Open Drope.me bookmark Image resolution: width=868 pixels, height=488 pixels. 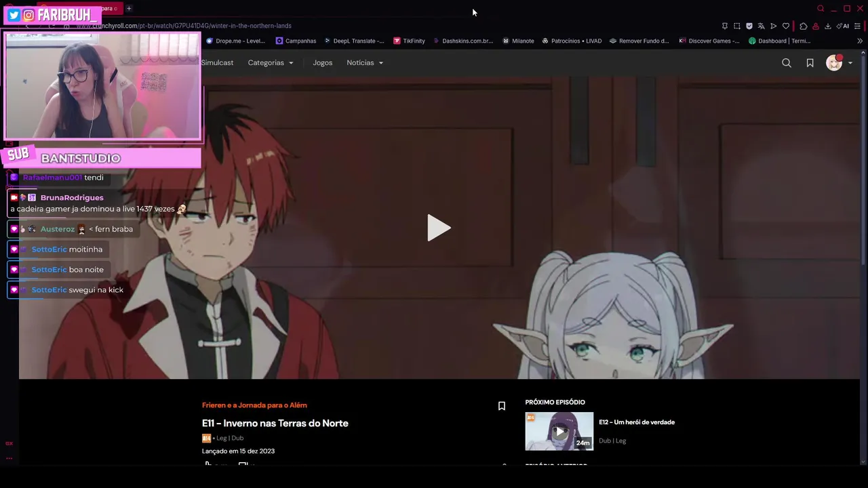[235, 41]
